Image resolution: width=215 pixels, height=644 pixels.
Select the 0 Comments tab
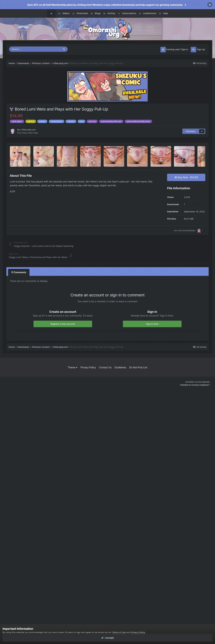click(19, 272)
